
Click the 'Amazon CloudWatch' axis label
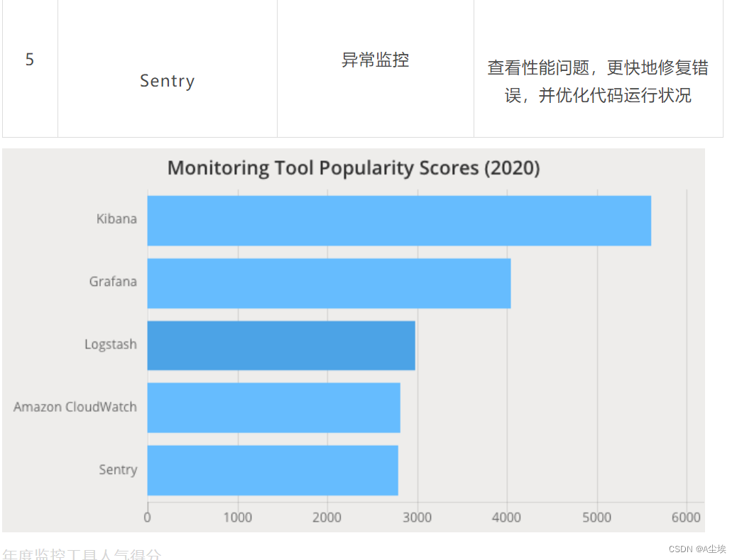[75, 407]
